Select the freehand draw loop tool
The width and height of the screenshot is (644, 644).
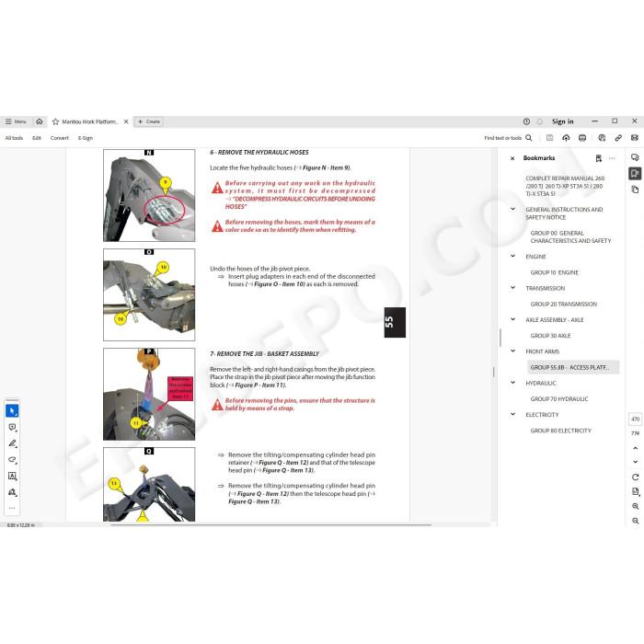(x=12, y=460)
